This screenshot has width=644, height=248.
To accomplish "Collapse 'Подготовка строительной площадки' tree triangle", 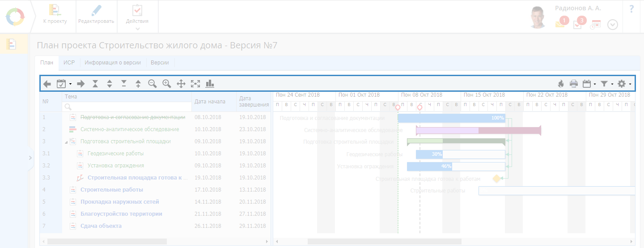I will point(66,142).
